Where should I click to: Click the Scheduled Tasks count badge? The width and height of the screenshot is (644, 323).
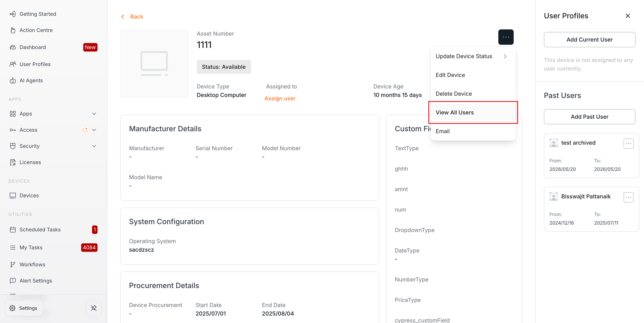95,230
